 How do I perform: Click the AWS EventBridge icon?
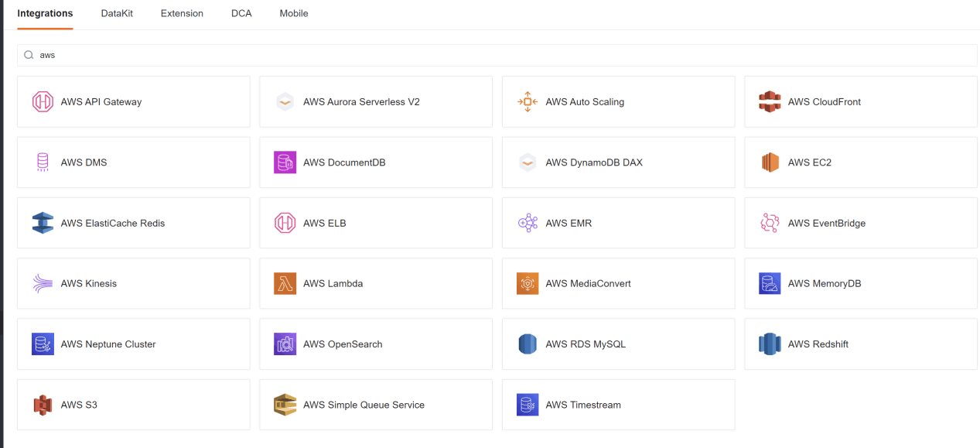(x=770, y=223)
